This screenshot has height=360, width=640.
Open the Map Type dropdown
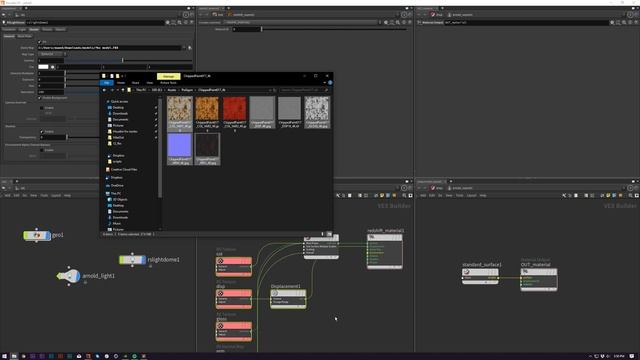tap(52, 54)
